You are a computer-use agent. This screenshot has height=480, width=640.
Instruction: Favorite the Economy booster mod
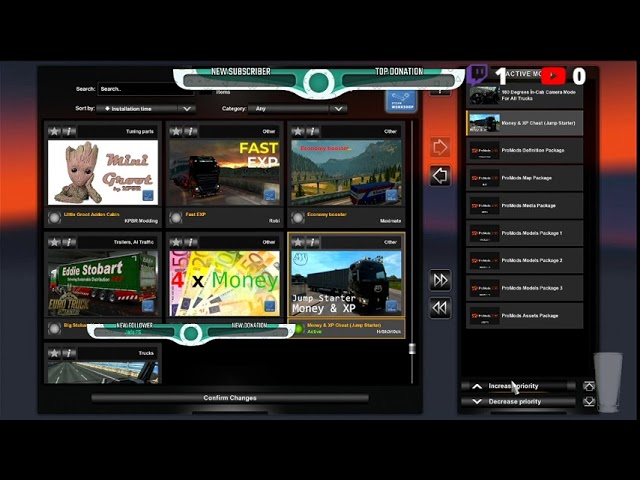point(298,131)
